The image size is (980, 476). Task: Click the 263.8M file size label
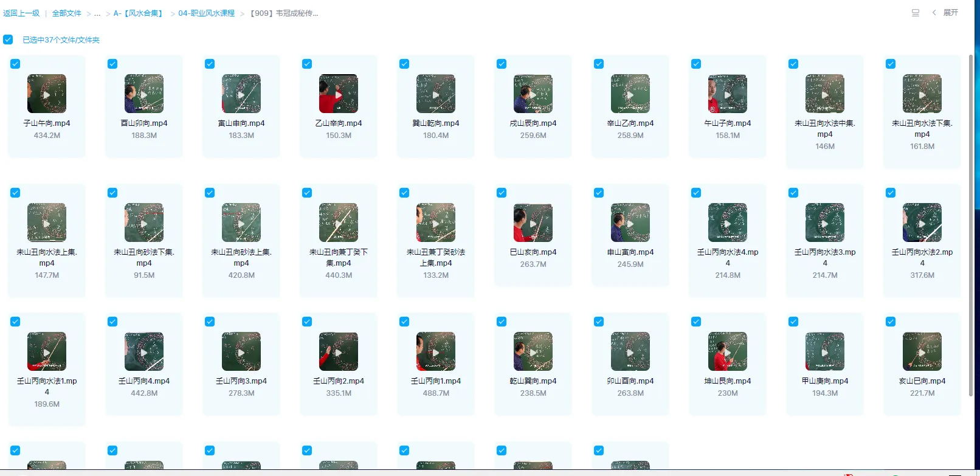(630, 393)
